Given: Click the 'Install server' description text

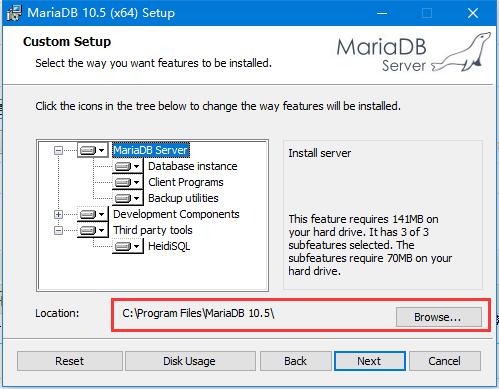Looking at the screenshot, I should pyautogui.click(x=319, y=153).
